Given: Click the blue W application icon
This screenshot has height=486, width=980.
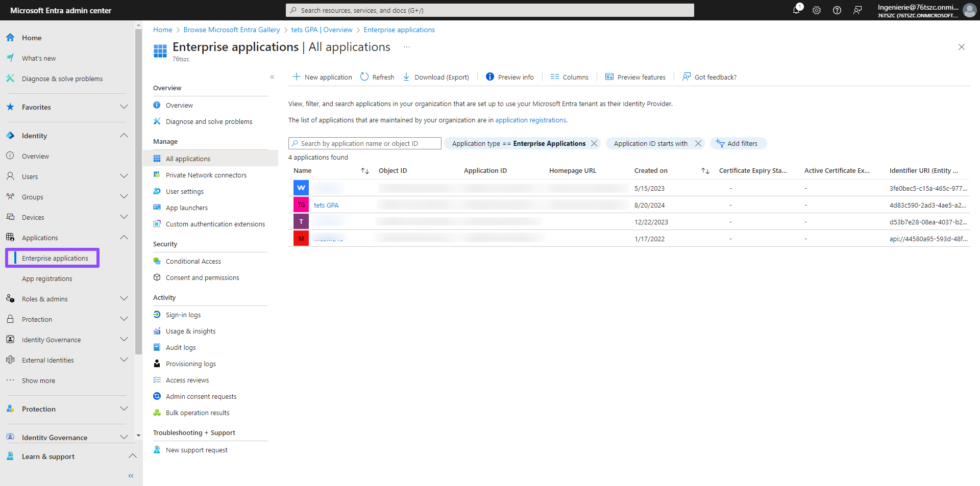Looking at the screenshot, I should pyautogui.click(x=301, y=188).
